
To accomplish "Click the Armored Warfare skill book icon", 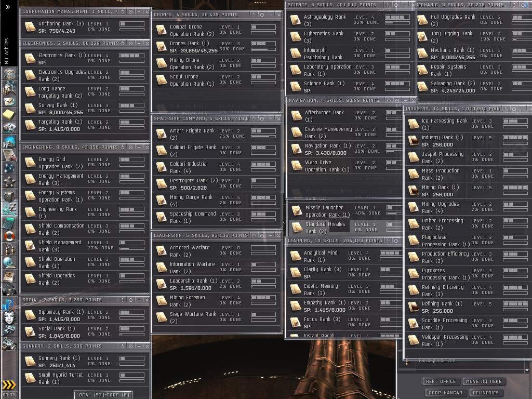I will click(x=161, y=251).
